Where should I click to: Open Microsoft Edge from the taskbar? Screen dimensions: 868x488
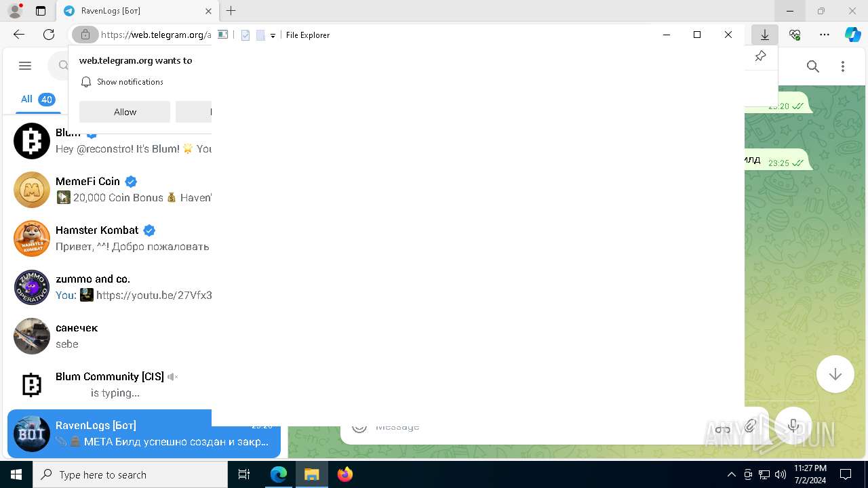[x=279, y=474]
